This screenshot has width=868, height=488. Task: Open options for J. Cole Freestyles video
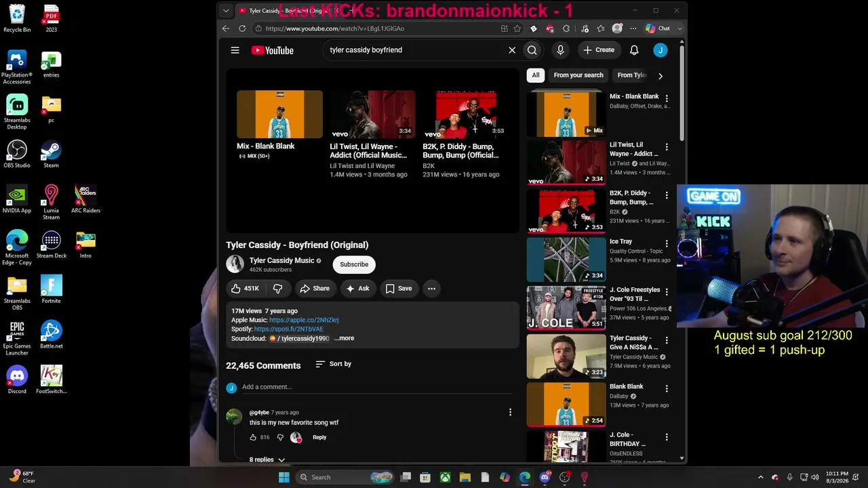pyautogui.click(x=667, y=291)
